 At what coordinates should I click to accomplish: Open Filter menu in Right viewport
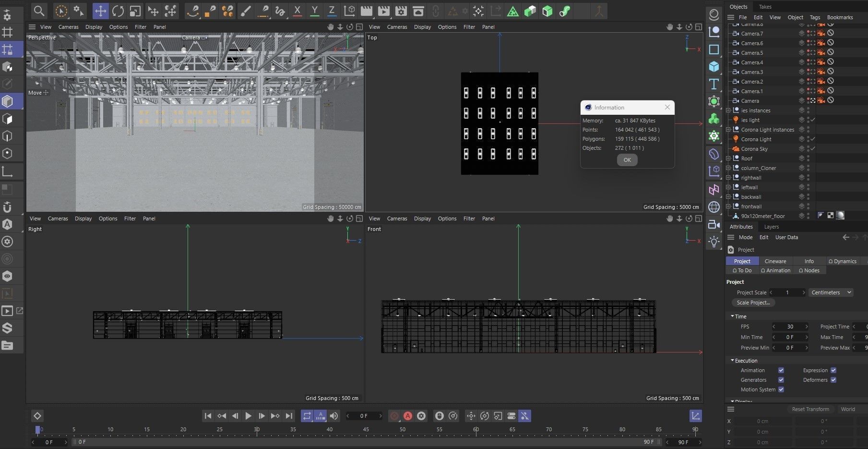[130, 218]
